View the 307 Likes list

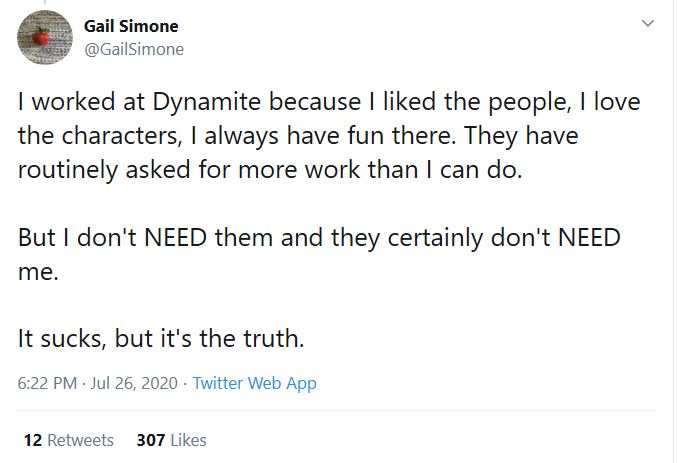point(171,440)
